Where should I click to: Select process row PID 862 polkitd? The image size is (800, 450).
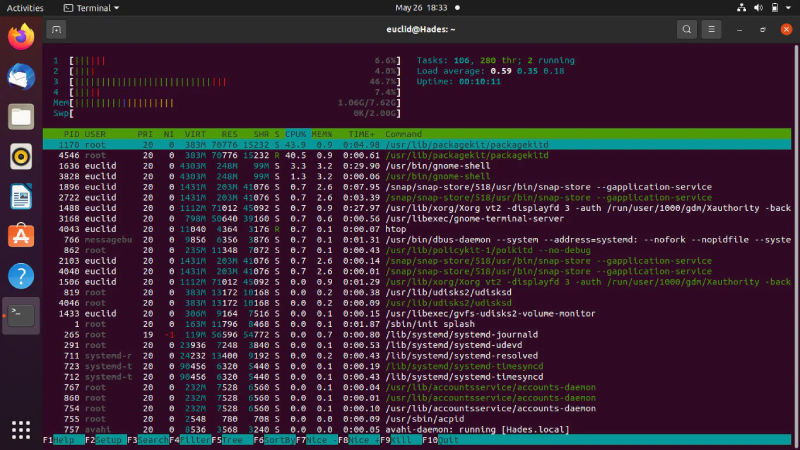[x=417, y=250]
